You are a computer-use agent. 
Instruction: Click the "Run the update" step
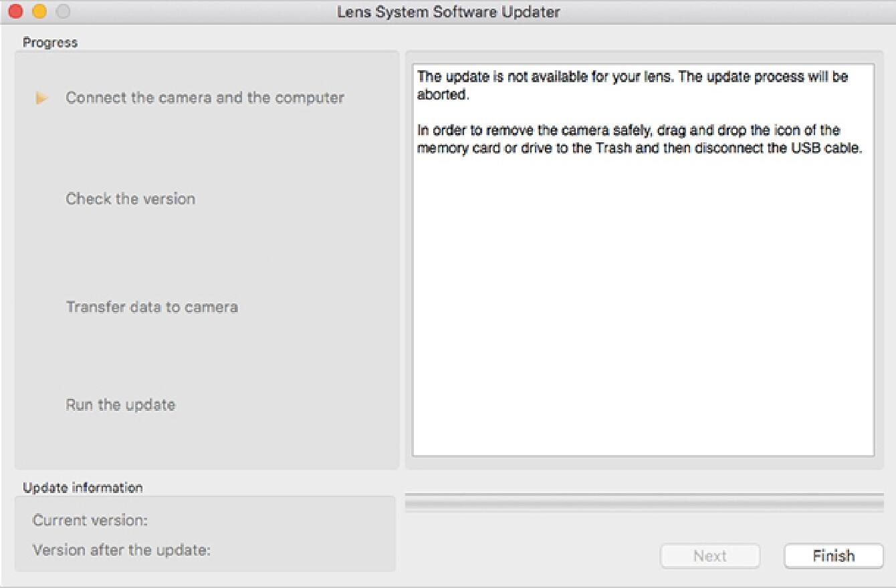pyautogui.click(x=120, y=405)
